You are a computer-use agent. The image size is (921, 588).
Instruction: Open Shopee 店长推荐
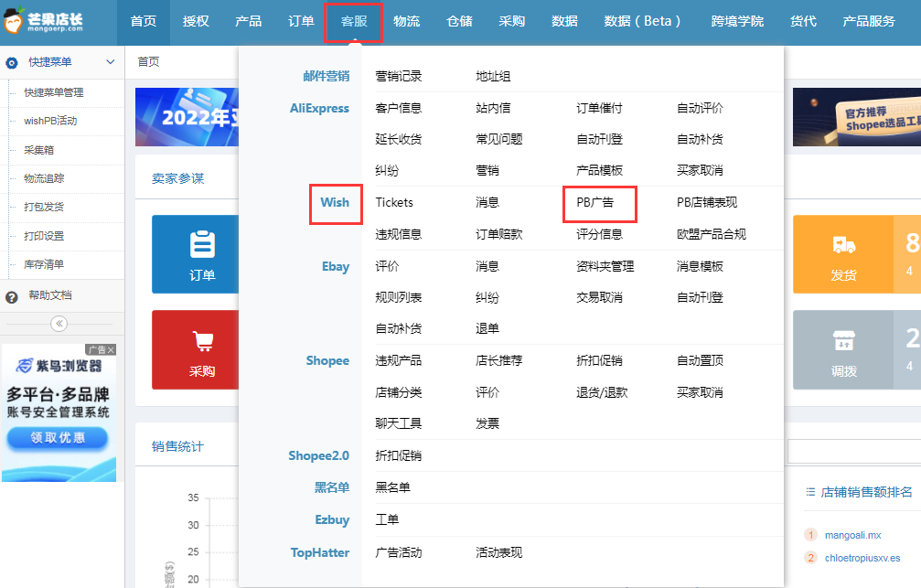pos(498,360)
